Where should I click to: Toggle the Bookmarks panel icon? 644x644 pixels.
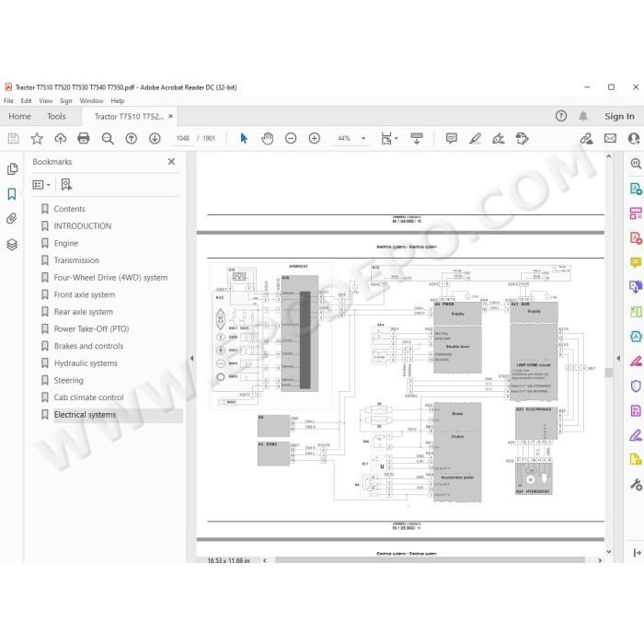click(12, 194)
